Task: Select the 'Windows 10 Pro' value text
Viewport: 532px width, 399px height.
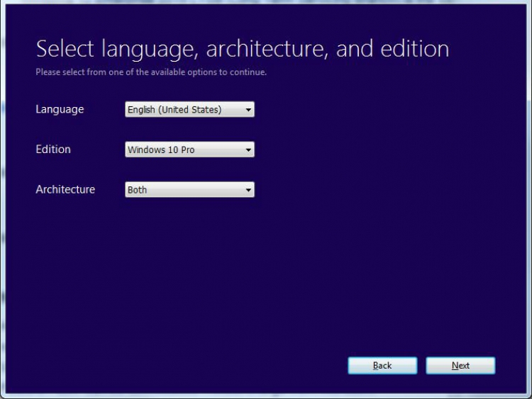Action: (x=161, y=150)
